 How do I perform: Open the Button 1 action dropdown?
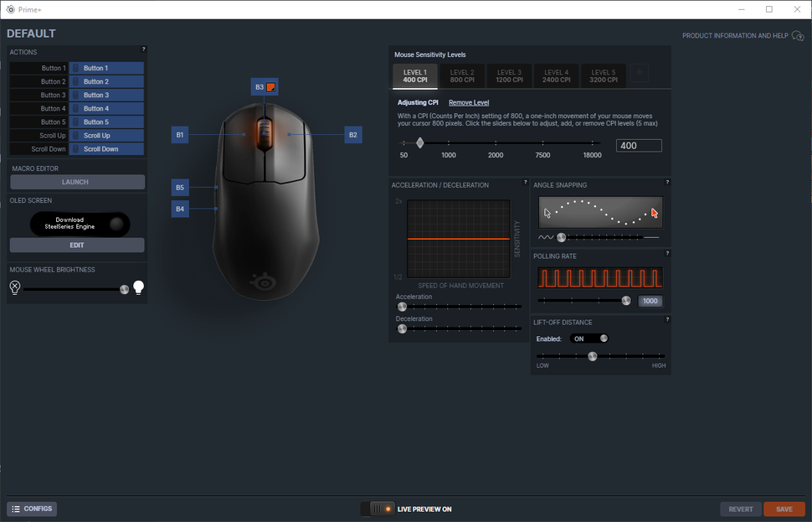point(107,68)
